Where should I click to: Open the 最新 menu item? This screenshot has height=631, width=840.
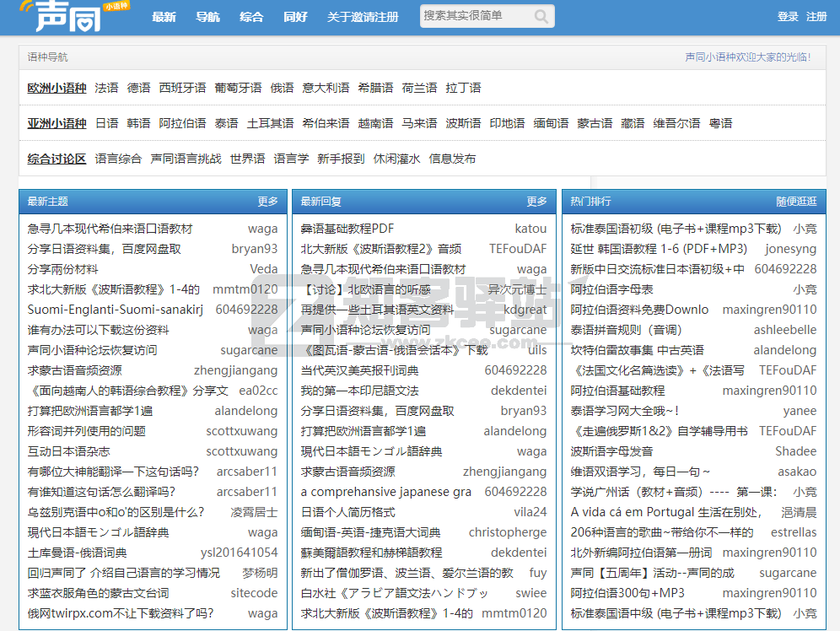point(164,16)
